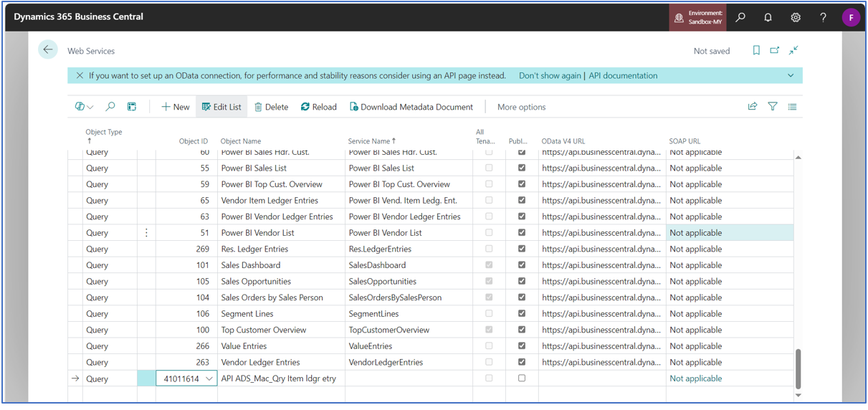Click Don't show again link
The width and height of the screenshot is (868, 410).
(550, 75)
